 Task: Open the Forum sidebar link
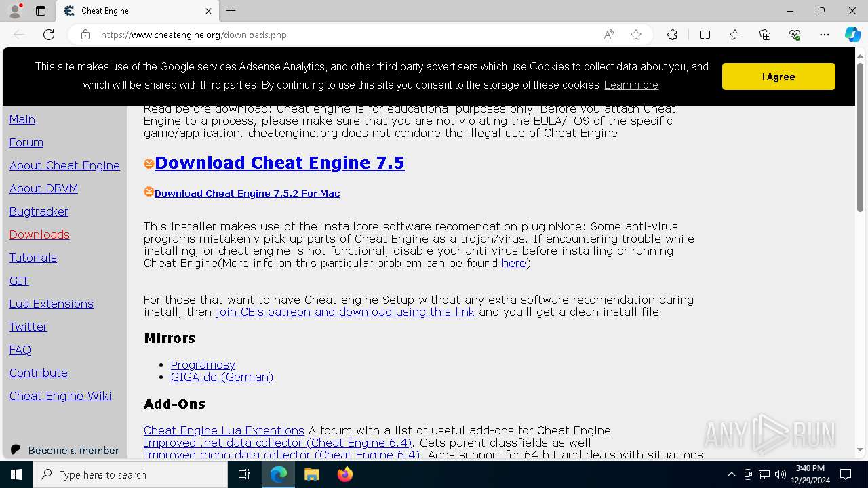click(x=26, y=142)
